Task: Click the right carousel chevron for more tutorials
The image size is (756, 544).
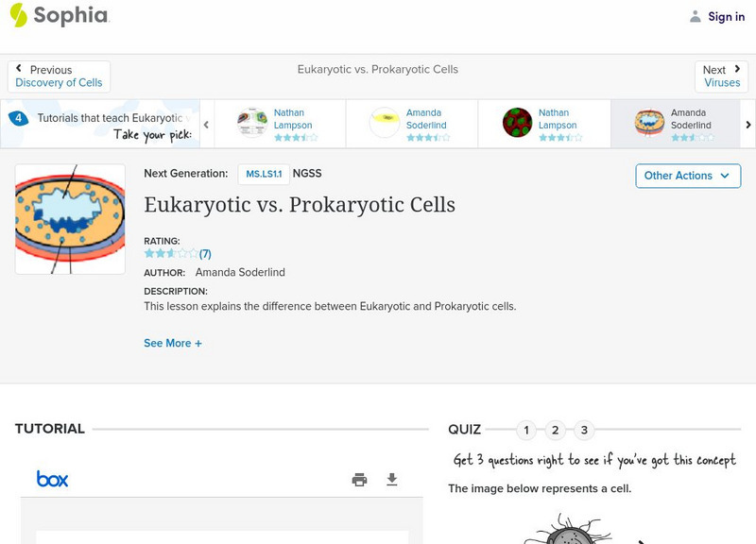Action: click(747, 124)
